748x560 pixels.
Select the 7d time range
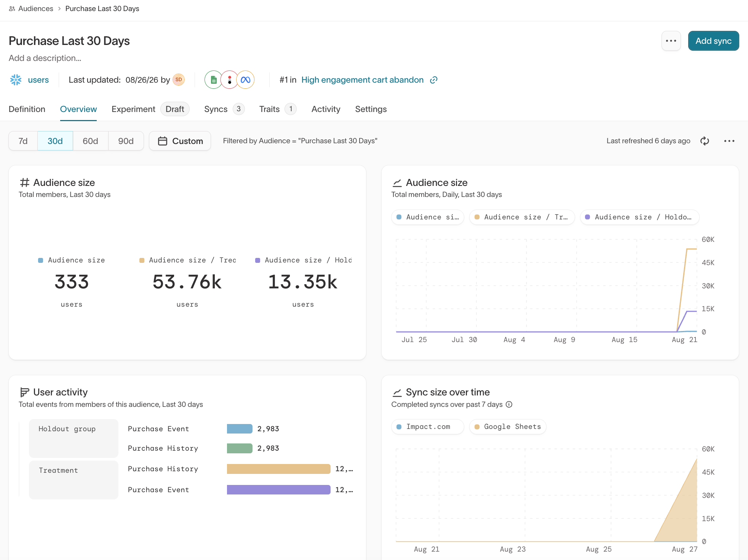[23, 141]
